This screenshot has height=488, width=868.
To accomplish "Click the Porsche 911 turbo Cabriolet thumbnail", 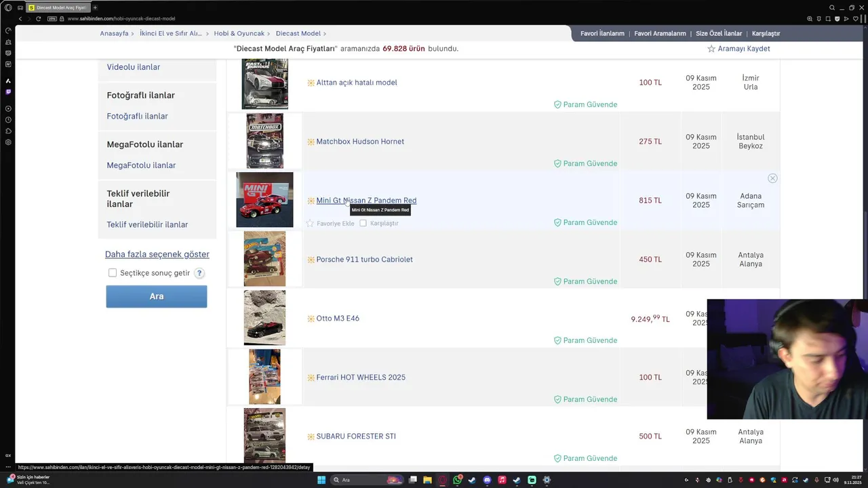I will click(x=264, y=259).
